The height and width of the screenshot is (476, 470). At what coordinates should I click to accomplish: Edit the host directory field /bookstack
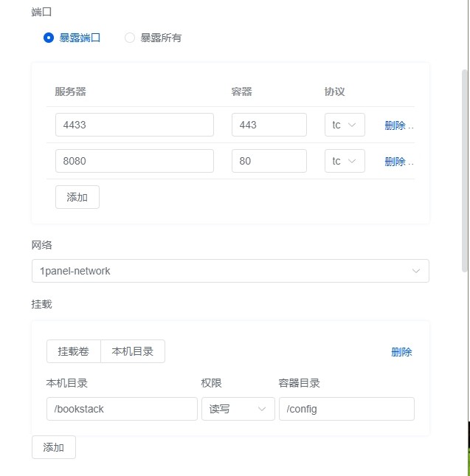pyautogui.click(x=122, y=409)
